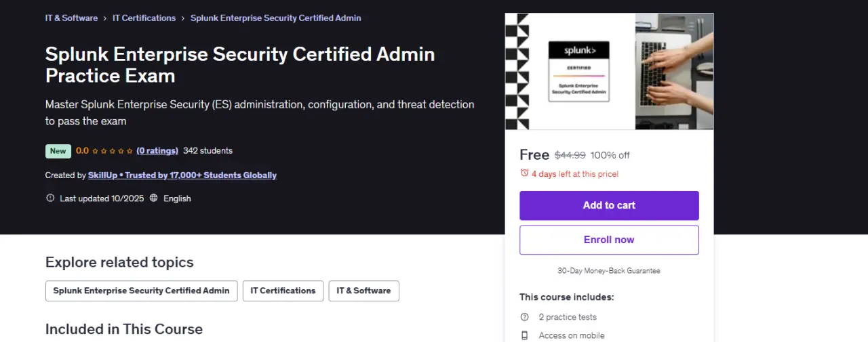868x342 pixels.
Task: Click the '342 students' text
Action: [x=208, y=150]
